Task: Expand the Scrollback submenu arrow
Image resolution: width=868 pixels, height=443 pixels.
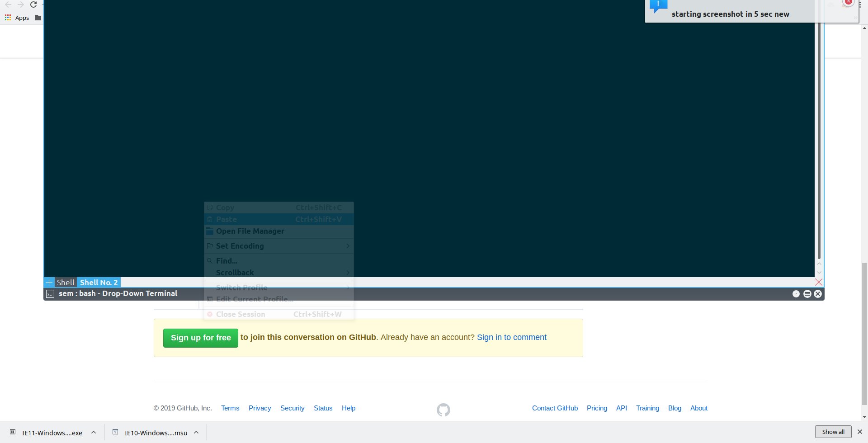Action: click(x=348, y=273)
